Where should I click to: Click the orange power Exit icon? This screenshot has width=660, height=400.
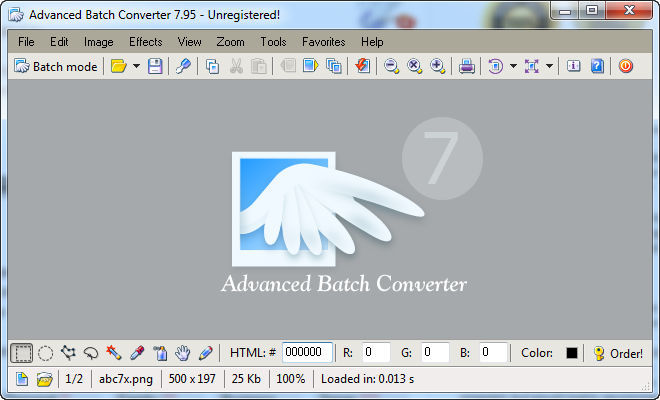pos(625,66)
